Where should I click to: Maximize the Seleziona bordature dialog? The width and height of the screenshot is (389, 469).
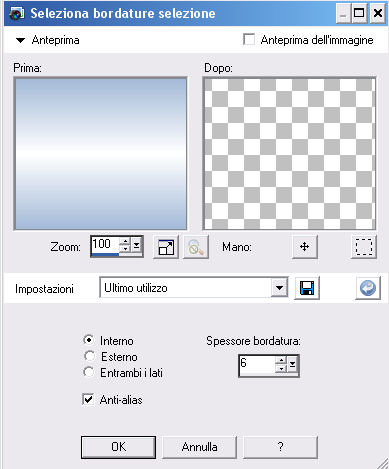tap(359, 13)
